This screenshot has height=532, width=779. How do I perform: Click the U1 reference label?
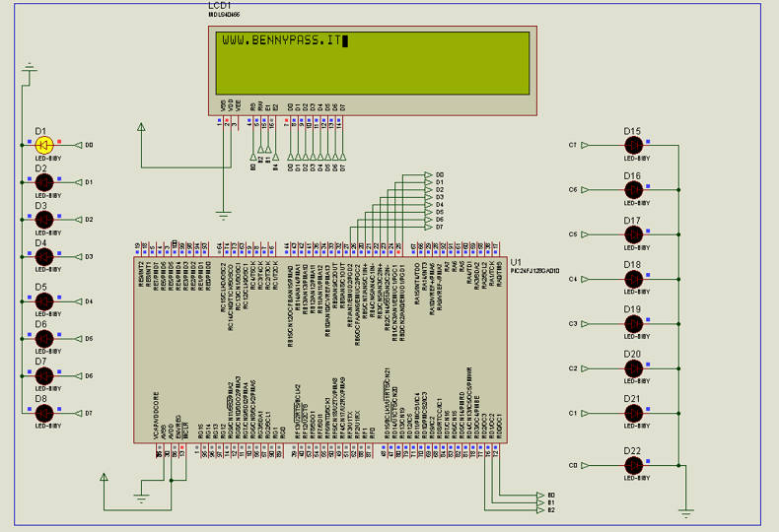[516, 261]
